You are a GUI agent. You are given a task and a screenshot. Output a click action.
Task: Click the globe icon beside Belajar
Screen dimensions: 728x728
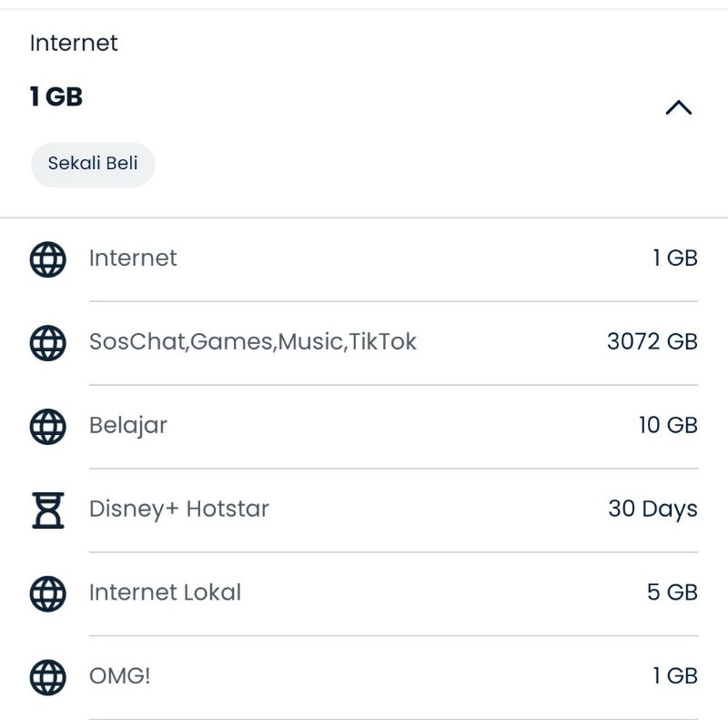pos(47,426)
